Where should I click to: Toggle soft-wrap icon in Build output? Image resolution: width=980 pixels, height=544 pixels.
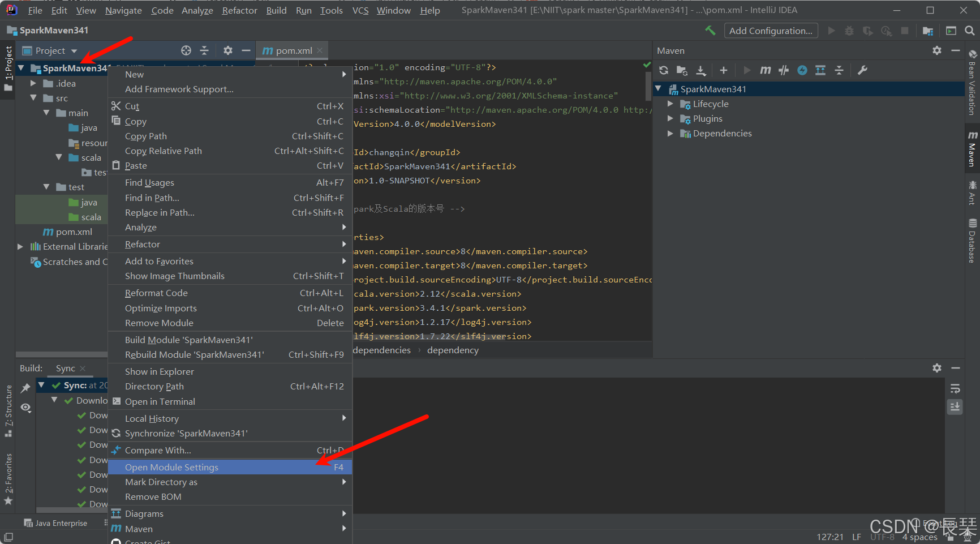tap(955, 388)
